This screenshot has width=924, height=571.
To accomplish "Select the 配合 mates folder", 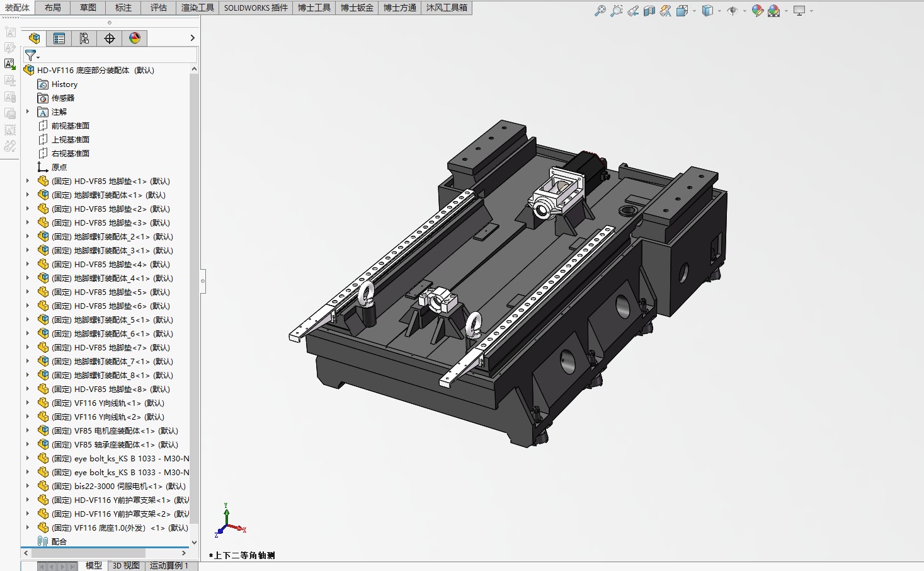I will (x=52, y=541).
